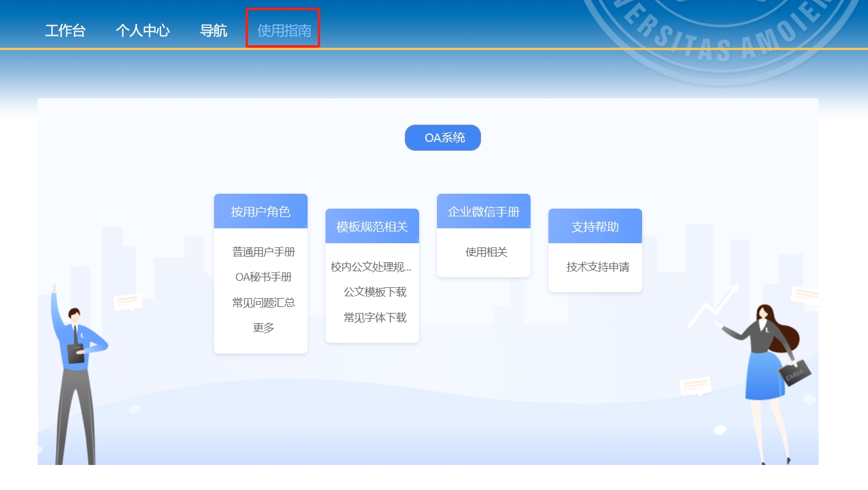Open the OA秘书手册 link
Image resolution: width=868 pixels, height=490 pixels.
[x=263, y=277]
